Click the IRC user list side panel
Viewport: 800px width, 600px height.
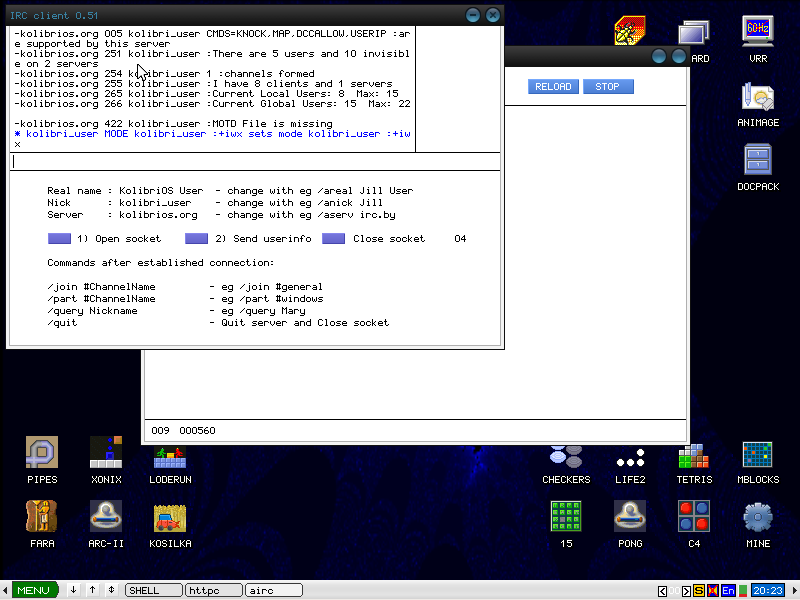point(458,89)
